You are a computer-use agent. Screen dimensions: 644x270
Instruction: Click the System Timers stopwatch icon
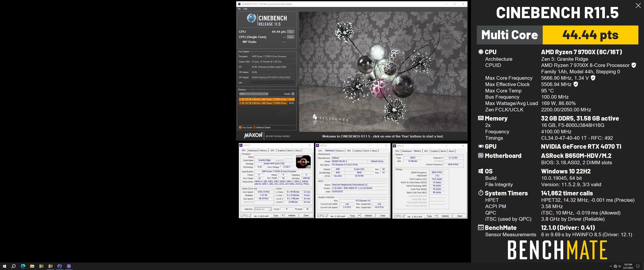click(481, 193)
